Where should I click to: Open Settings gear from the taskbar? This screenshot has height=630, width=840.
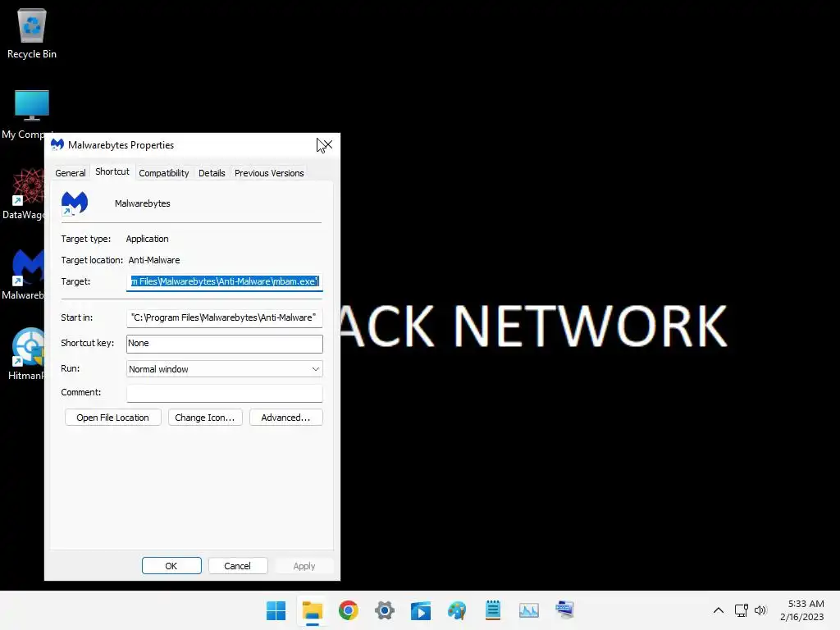click(385, 610)
